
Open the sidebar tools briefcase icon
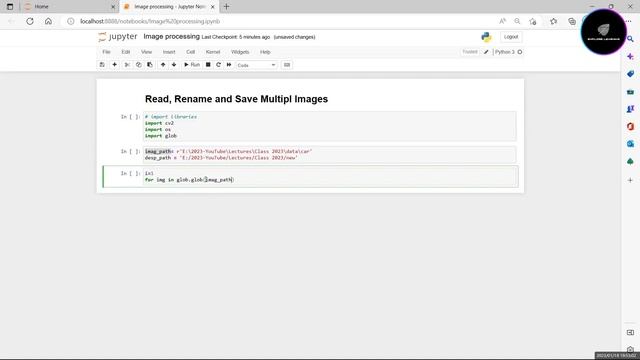click(x=630, y=92)
